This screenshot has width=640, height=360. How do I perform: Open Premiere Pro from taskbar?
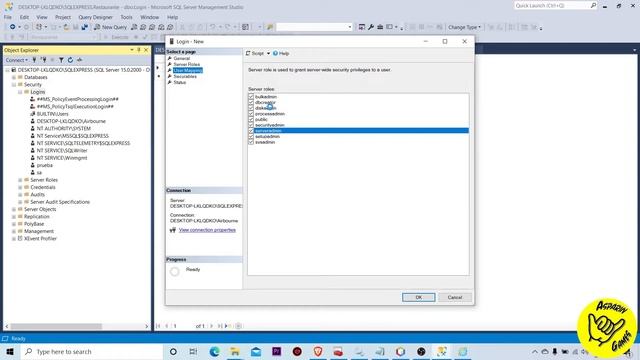coord(276,351)
